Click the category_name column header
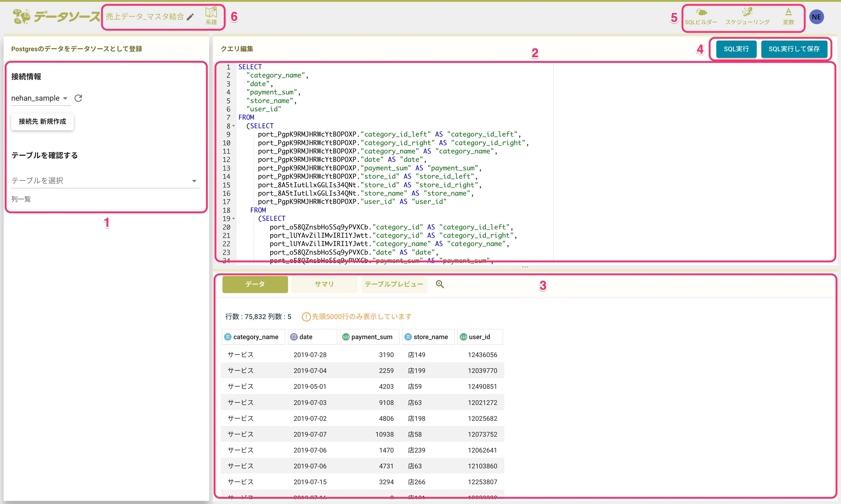Screen dimensions: 841x504 tap(253, 337)
